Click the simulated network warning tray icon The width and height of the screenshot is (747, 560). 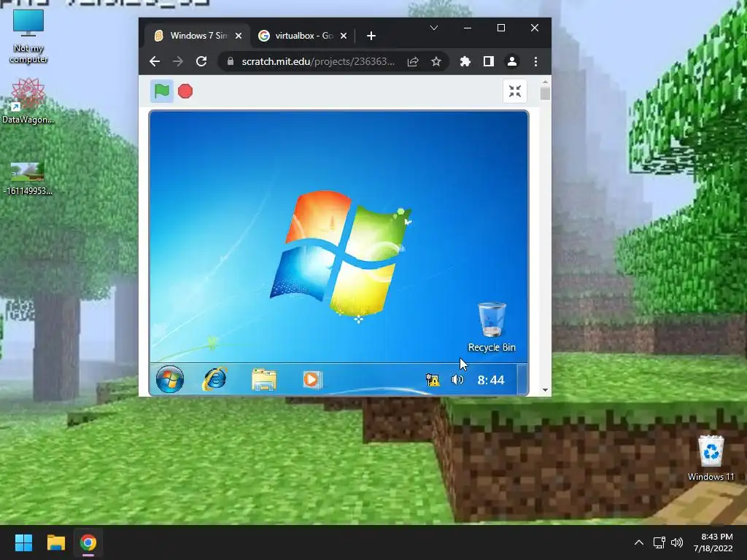pyautogui.click(x=433, y=379)
